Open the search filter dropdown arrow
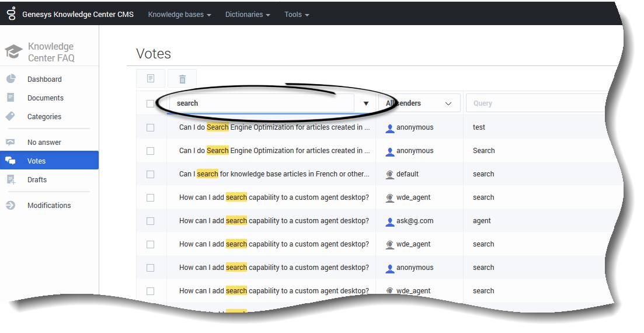 coord(366,103)
